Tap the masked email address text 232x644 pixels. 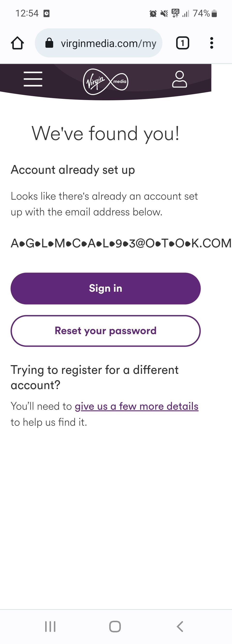pos(121,243)
